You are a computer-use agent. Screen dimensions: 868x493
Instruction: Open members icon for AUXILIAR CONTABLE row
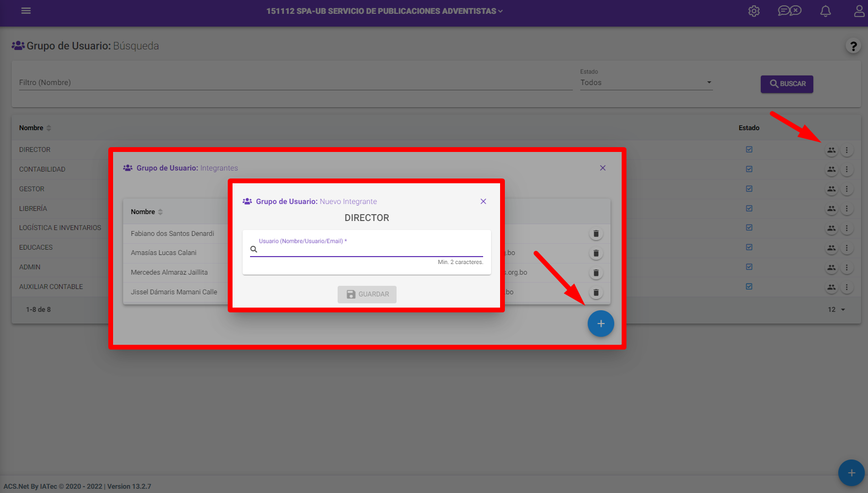click(831, 287)
